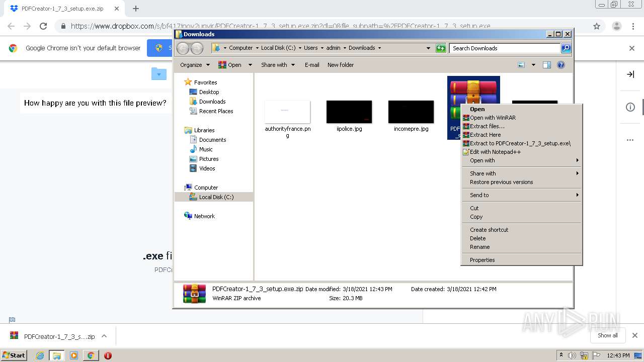Image resolution: width=644 pixels, height=362 pixels.
Task: Choose Rename from context menu
Action: tap(521, 247)
